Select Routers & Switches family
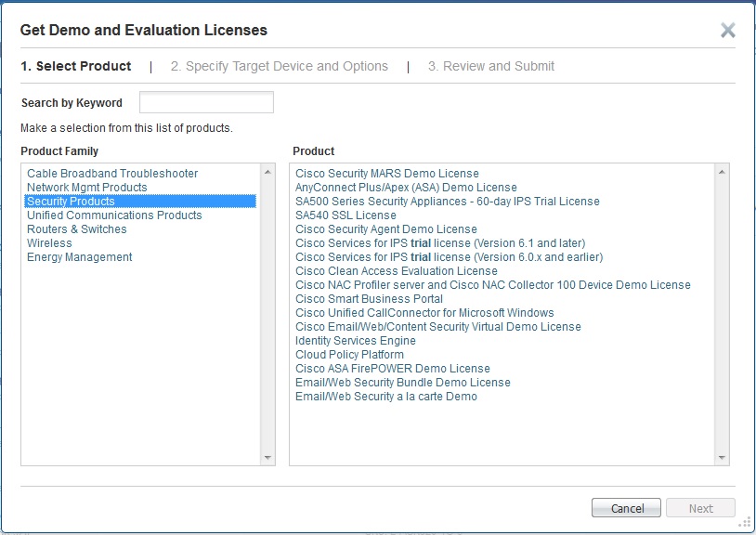The width and height of the screenshot is (756, 535). [x=77, y=229]
